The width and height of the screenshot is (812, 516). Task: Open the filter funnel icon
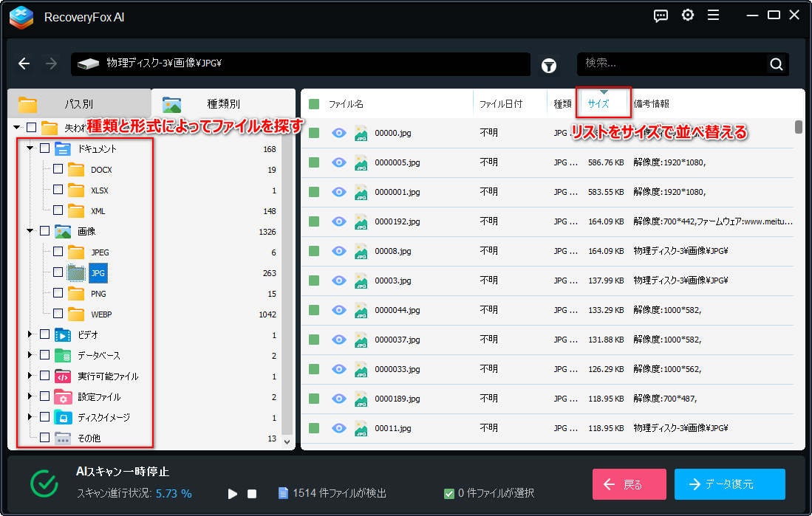click(x=549, y=65)
